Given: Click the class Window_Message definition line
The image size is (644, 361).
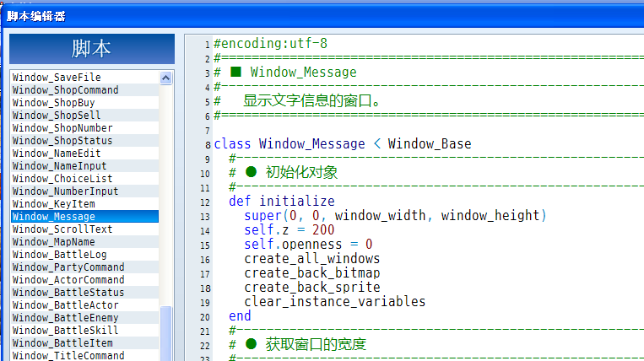Looking at the screenshot, I should (343, 144).
